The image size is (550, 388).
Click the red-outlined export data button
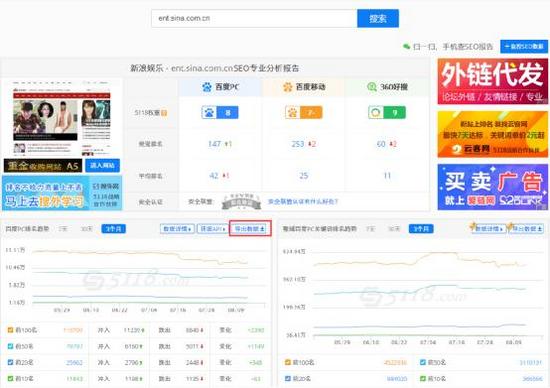[250, 229]
